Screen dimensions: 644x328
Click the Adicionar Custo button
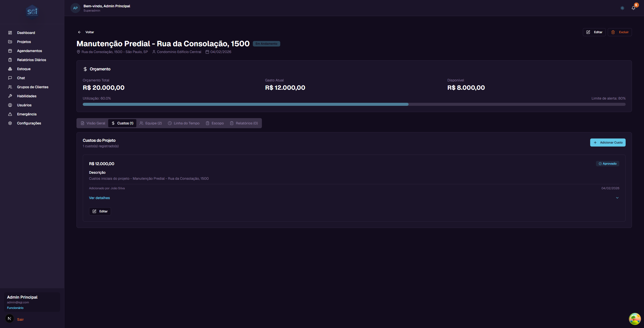608,142
